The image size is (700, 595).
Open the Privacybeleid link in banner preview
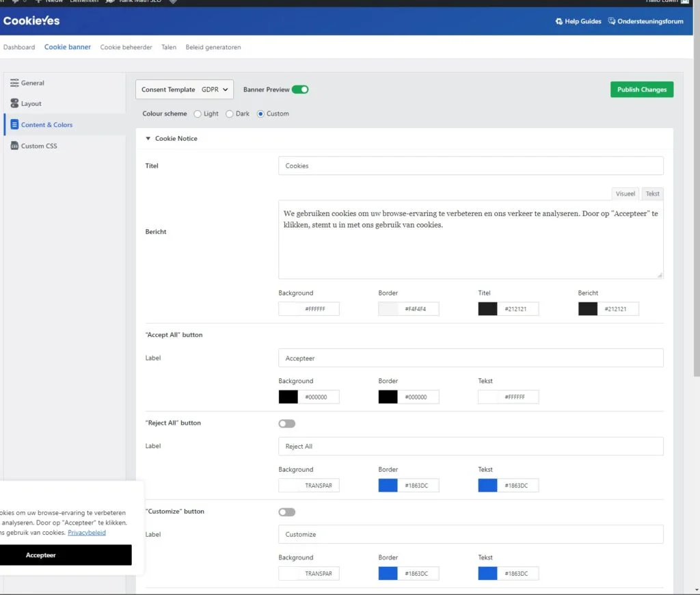coord(87,532)
